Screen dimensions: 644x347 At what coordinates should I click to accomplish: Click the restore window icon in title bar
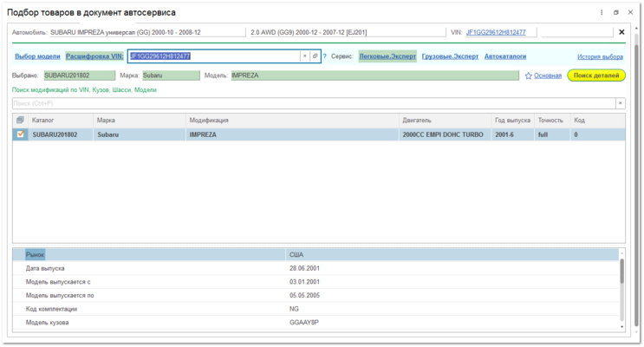[x=616, y=12]
